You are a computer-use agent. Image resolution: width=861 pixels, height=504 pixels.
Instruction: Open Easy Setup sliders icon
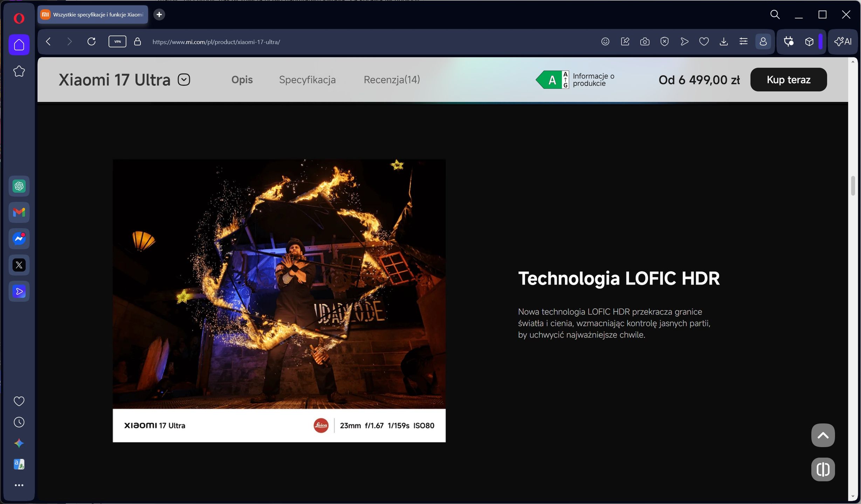click(x=743, y=42)
